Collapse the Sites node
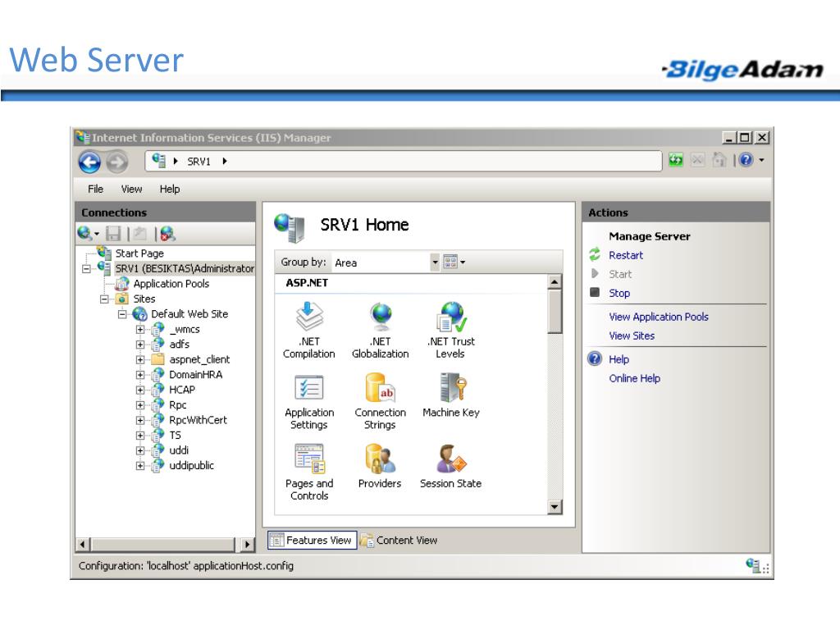Image resolution: width=840 pixels, height=630 pixels. [x=104, y=299]
